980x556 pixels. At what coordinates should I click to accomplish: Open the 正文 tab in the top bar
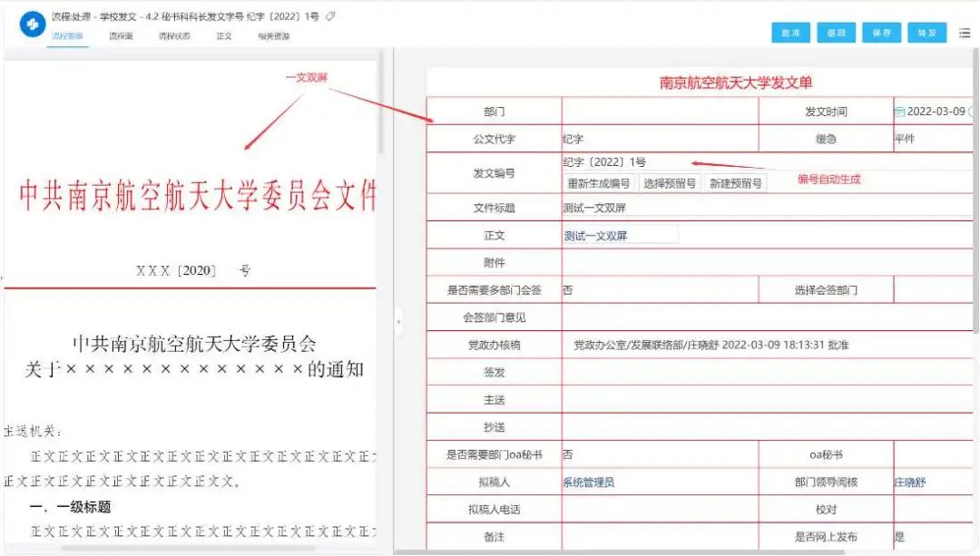click(x=224, y=36)
